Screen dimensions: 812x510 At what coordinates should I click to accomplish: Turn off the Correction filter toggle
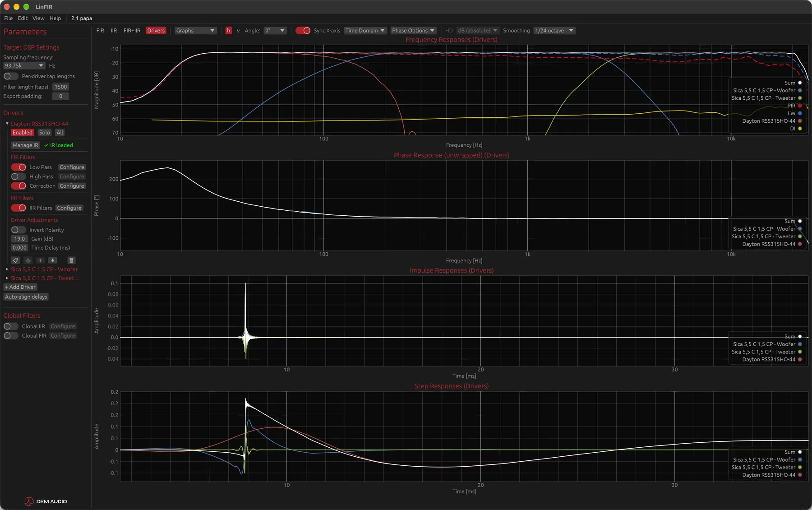tap(18, 186)
